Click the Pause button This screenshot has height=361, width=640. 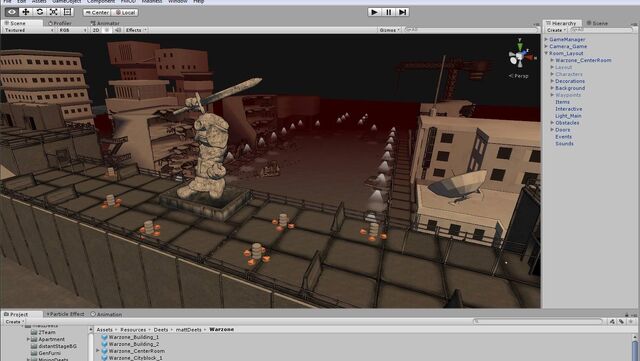[x=389, y=12]
